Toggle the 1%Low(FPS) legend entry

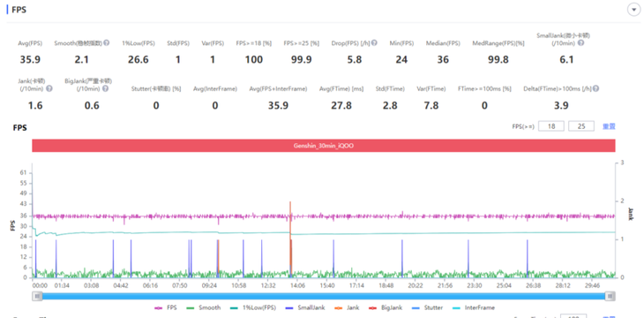click(x=252, y=307)
